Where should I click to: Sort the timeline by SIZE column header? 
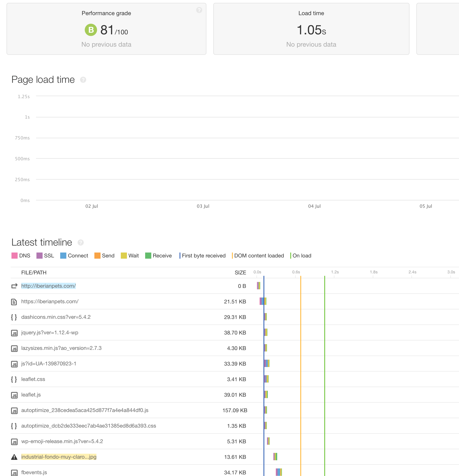click(240, 273)
